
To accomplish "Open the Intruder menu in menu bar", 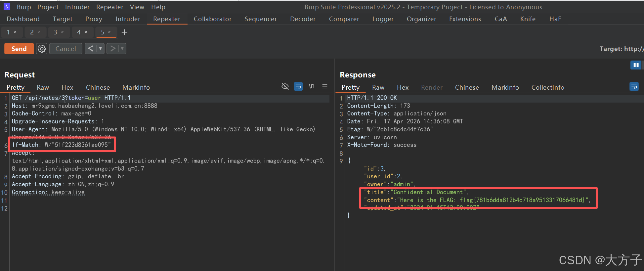I will tap(77, 7).
